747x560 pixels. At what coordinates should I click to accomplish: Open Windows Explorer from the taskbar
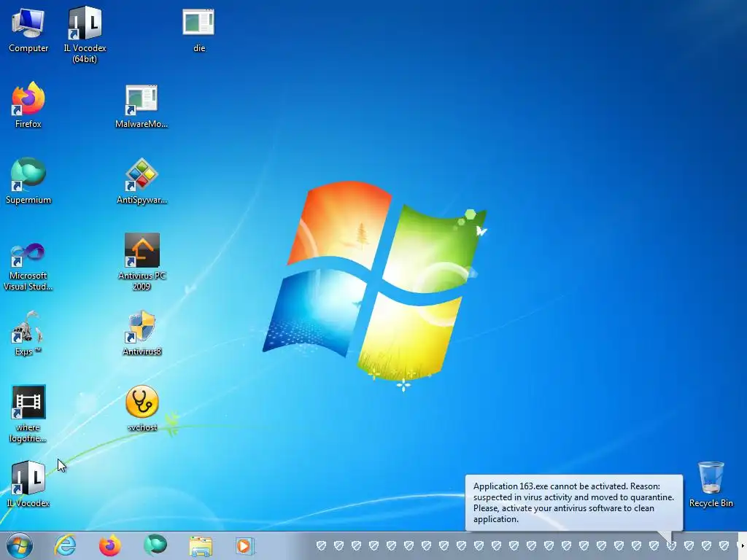pos(201,545)
